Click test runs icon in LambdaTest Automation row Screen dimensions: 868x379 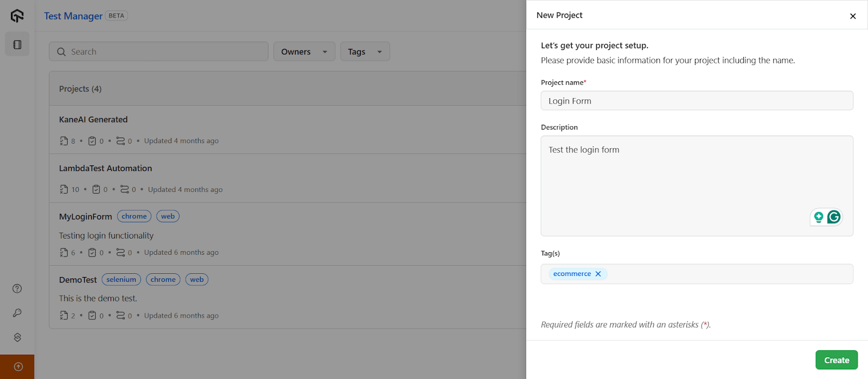pos(96,189)
